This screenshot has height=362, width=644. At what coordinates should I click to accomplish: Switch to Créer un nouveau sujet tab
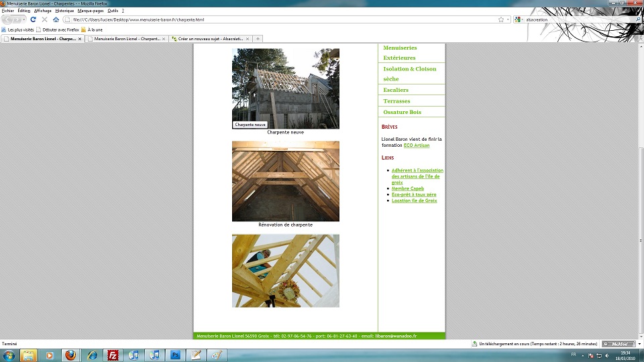click(210, 39)
